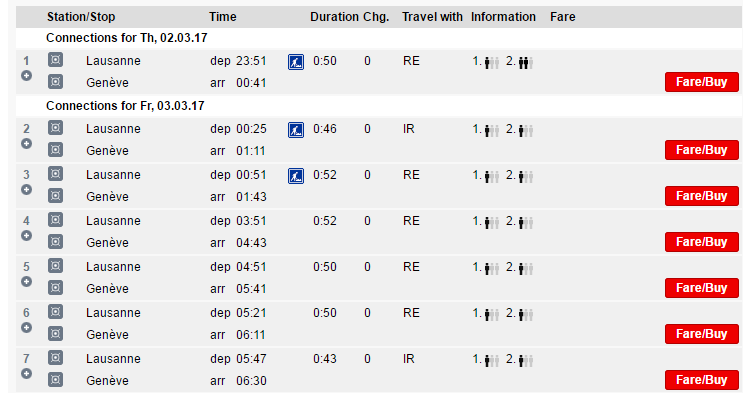
Task: Click the Lausanne map icon in connection 5
Action: 55,265
